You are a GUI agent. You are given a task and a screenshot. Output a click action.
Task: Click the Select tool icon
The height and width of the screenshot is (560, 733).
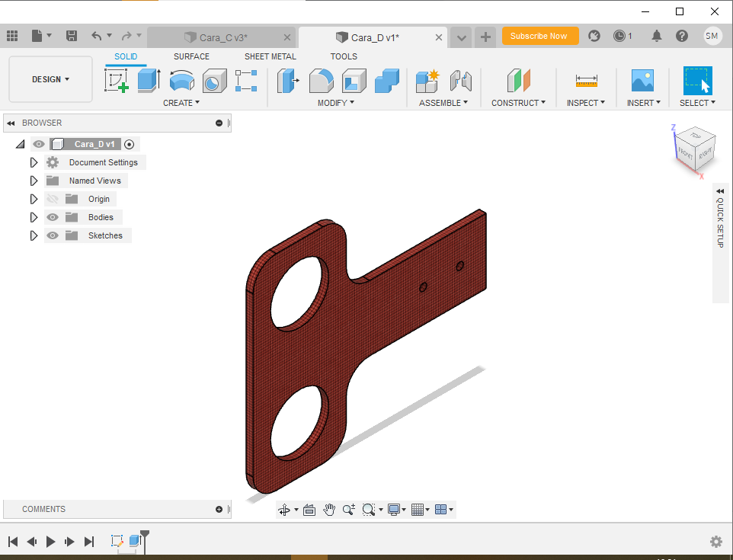[x=697, y=81]
